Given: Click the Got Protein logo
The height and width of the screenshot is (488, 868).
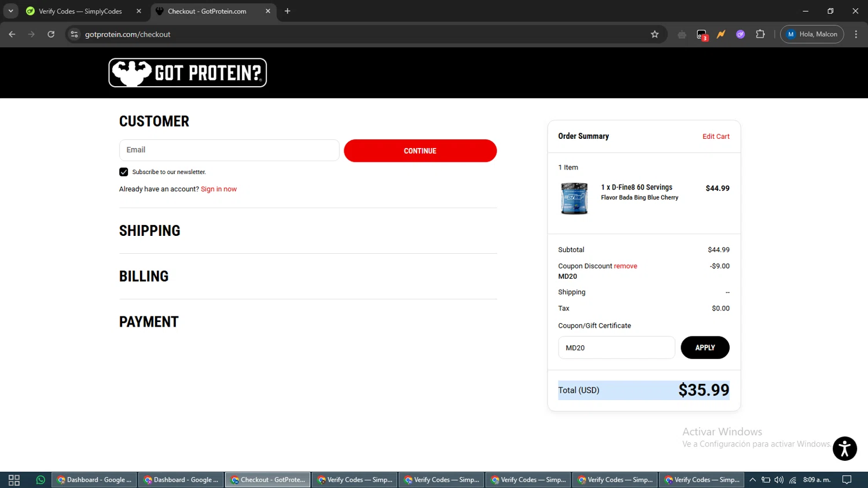Looking at the screenshot, I should click(x=187, y=73).
